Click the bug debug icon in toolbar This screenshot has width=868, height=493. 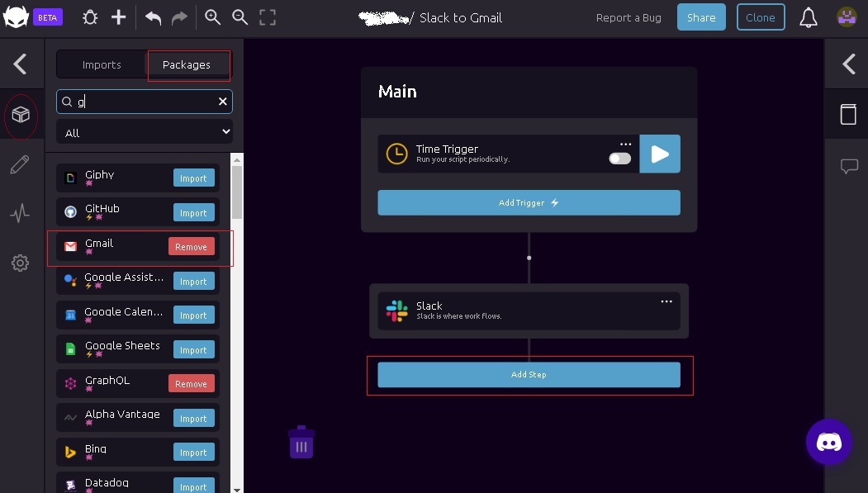90,17
